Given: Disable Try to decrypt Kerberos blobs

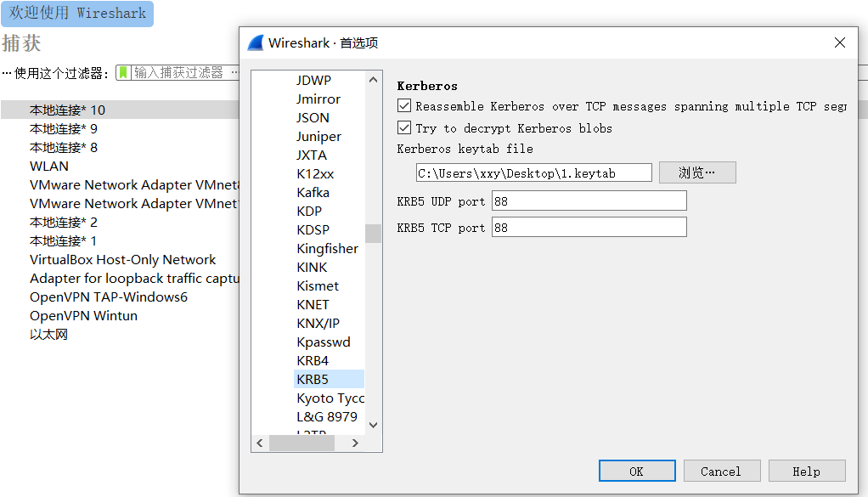Looking at the screenshot, I should [404, 128].
